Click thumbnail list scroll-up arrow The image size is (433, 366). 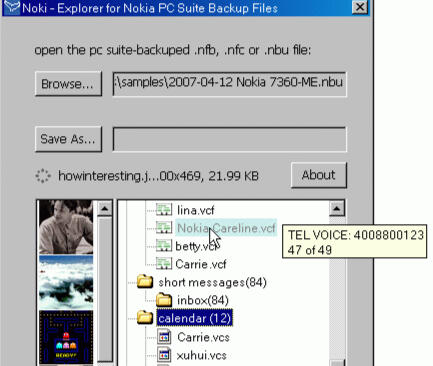(x=105, y=209)
